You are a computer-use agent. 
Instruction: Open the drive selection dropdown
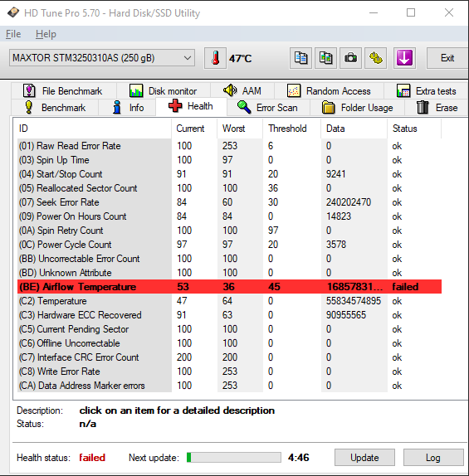pos(102,58)
